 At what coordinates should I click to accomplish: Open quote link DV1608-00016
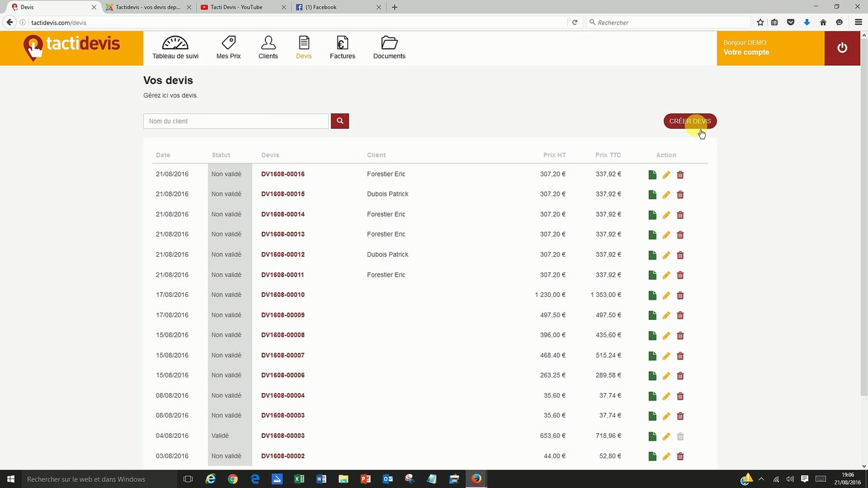tap(283, 174)
